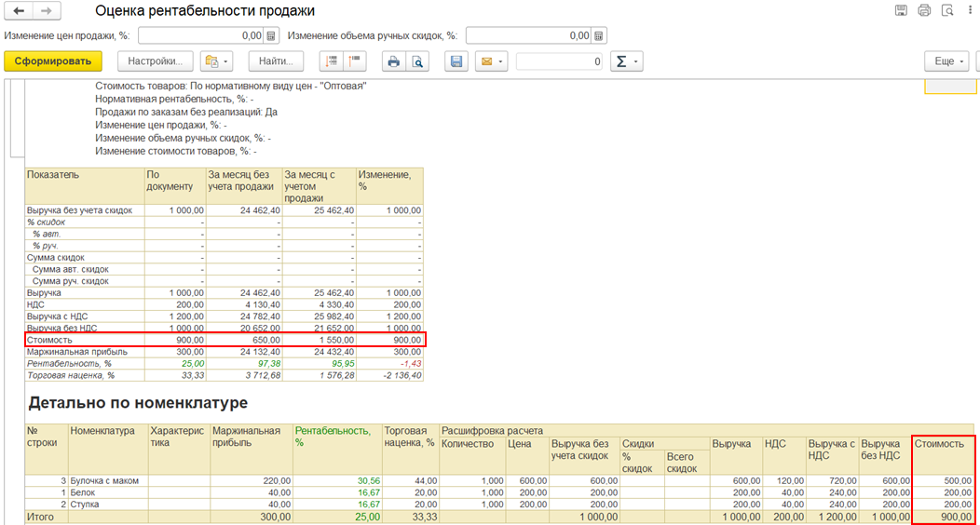The image size is (980, 525).
Task: Open calculator for manual discount field
Action: (x=599, y=35)
